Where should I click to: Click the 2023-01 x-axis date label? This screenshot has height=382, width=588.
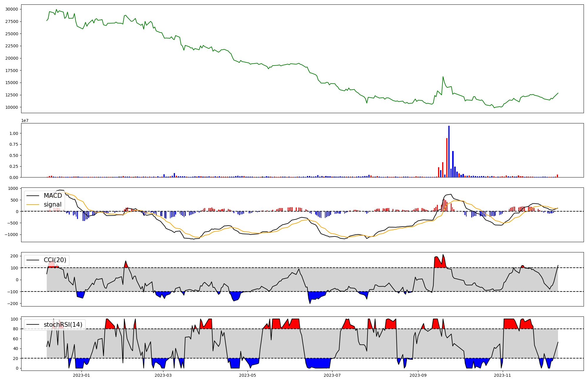[81, 375]
